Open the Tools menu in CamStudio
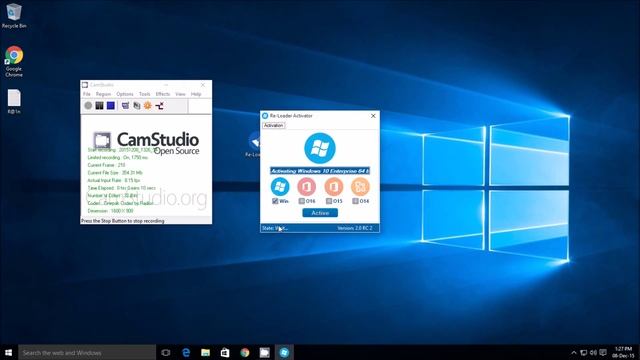The image size is (640, 360). tap(144, 94)
